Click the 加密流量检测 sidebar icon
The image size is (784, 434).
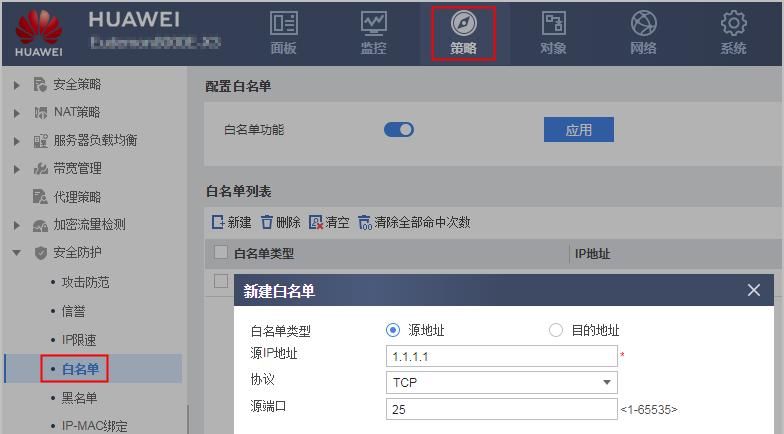tap(40, 225)
